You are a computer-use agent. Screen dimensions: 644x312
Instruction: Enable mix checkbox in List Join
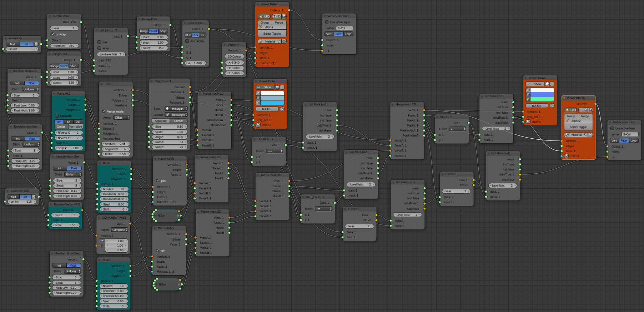(x=100, y=42)
